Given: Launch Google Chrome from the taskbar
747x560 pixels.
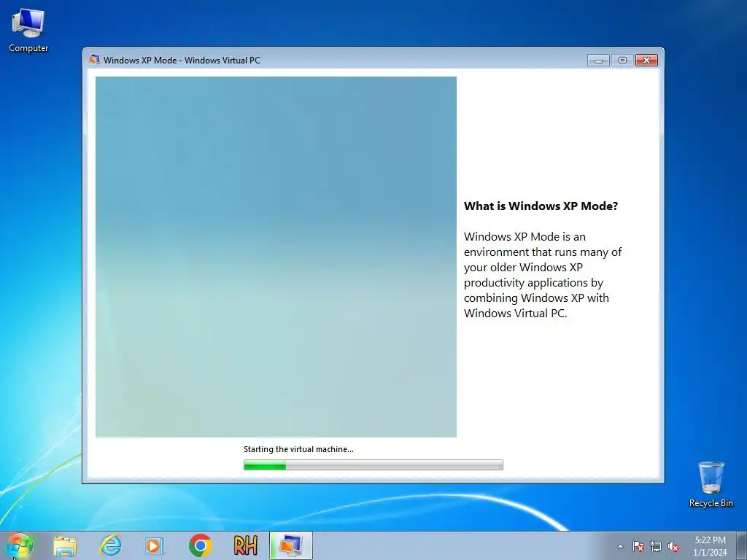Looking at the screenshot, I should [x=200, y=545].
